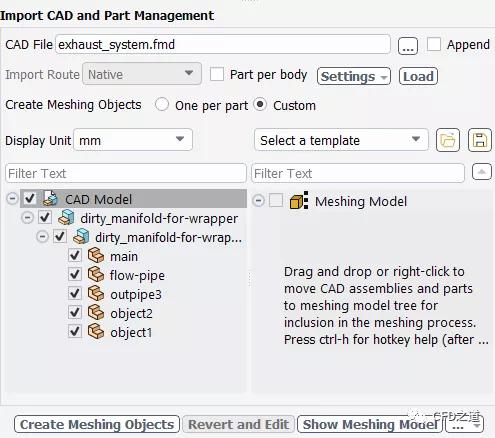
Task: Click the flow-pipe part icon
Action: point(96,275)
